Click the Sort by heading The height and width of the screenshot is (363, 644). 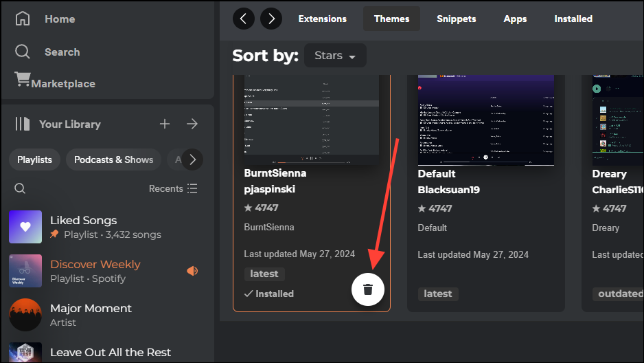tap(265, 56)
